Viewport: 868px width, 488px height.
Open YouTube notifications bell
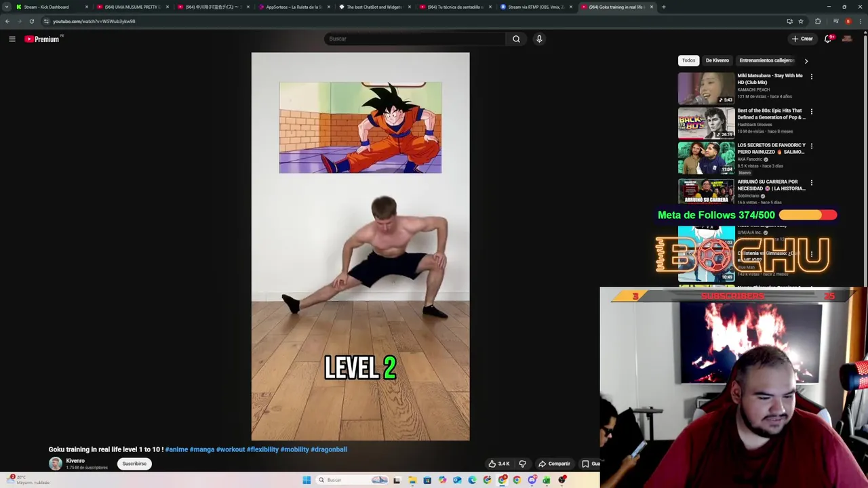[x=828, y=39]
